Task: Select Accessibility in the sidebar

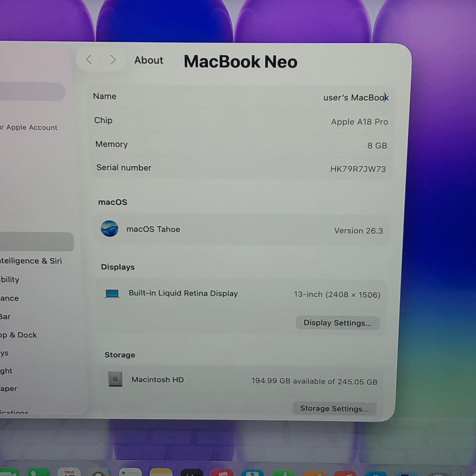Action: [10, 280]
